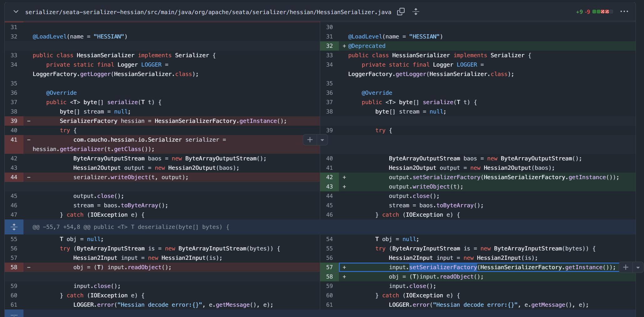644x317 pixels.
Task: Click ByteArrayInputStream try line in left pane
Action: (x=170, y=249)
